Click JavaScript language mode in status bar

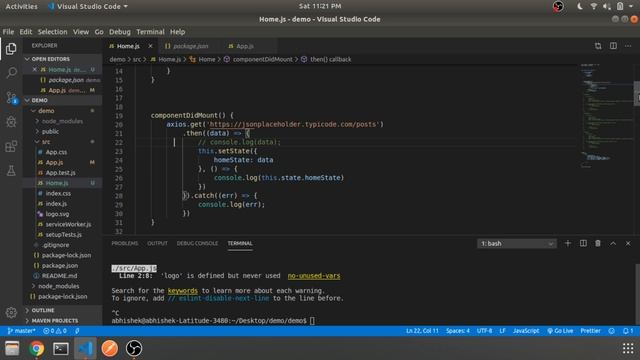tap(526, 331)
